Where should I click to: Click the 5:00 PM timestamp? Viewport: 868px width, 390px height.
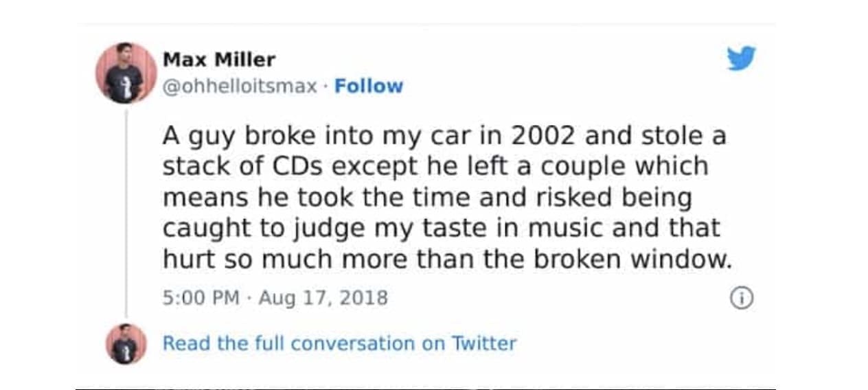point(201,298)
